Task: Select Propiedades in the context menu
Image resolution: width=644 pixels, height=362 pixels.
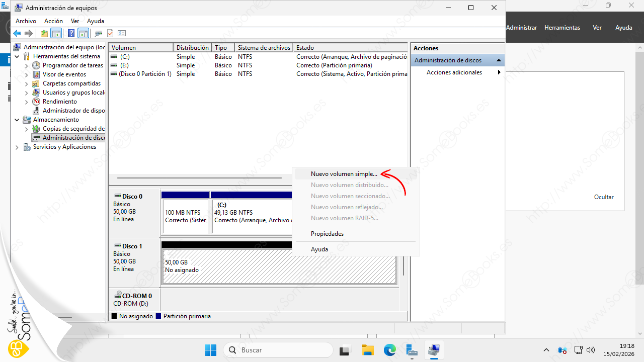Action: pyautogui.click(x=327, y=234)
